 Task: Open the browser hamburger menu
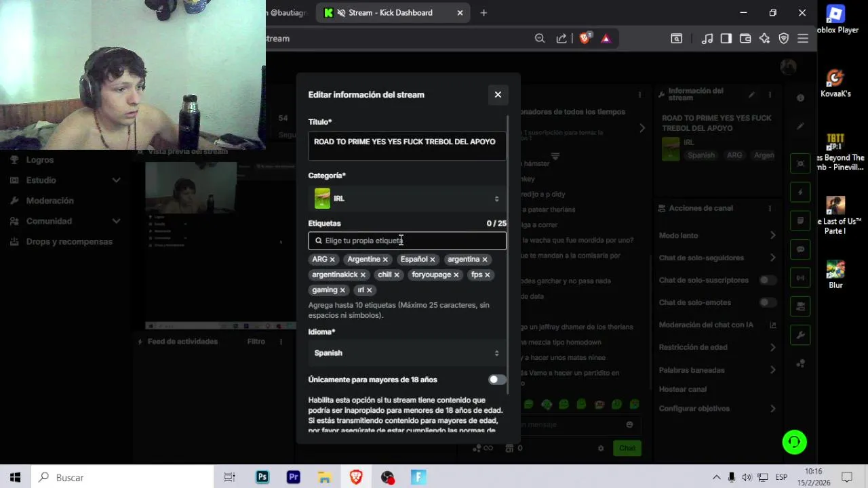click(803, 39)
